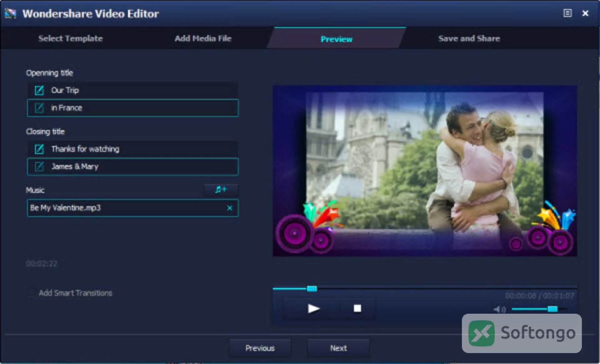This screenshot has width=600, height=364.
Task: Close the Wondershare Video Editor window
Action: point(585,13)
